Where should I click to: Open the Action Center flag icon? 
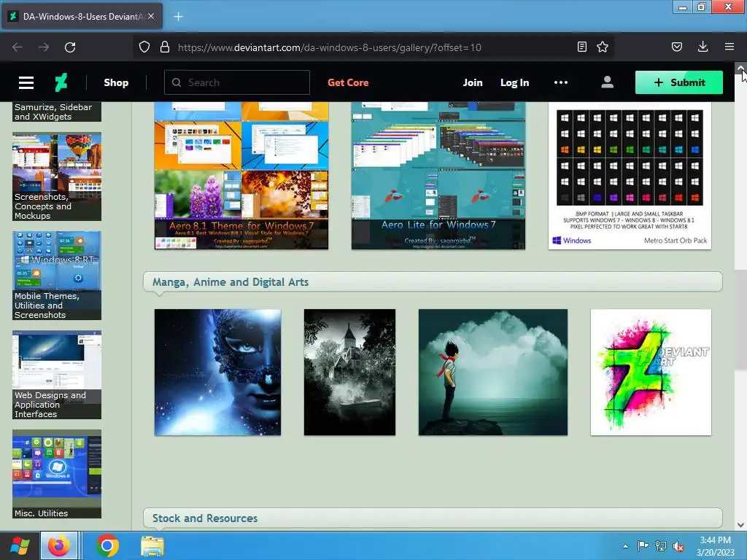[643, 545]
